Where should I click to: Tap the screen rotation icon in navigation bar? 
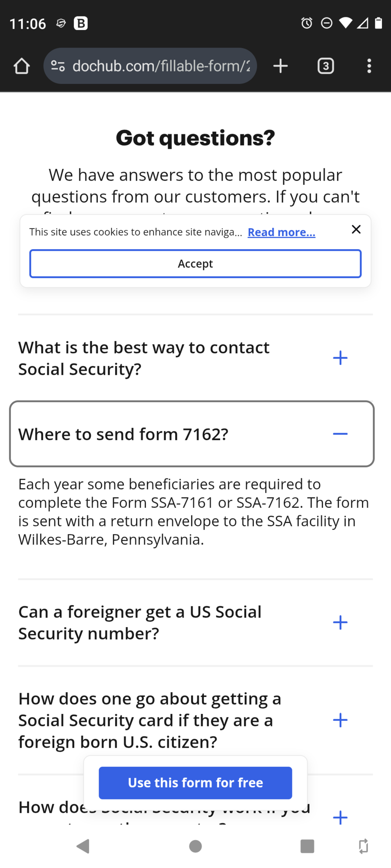pos(364,846)
